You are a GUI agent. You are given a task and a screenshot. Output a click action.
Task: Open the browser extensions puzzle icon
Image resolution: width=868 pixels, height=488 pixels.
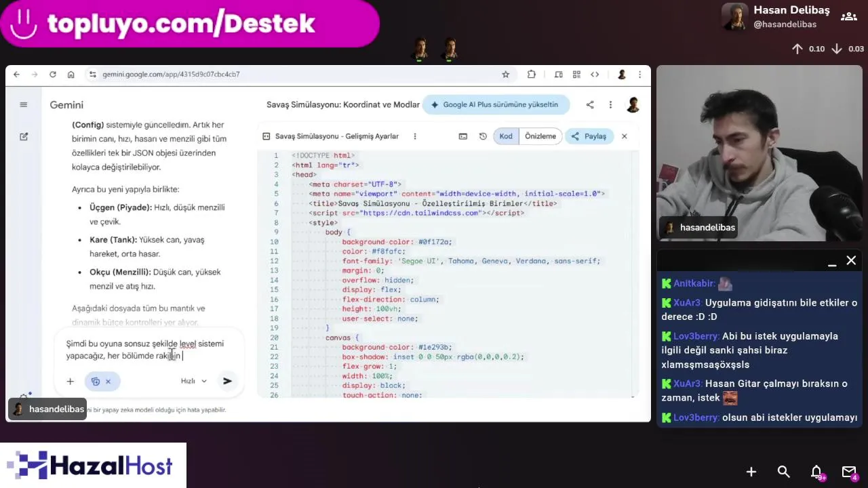coord(532,75)
